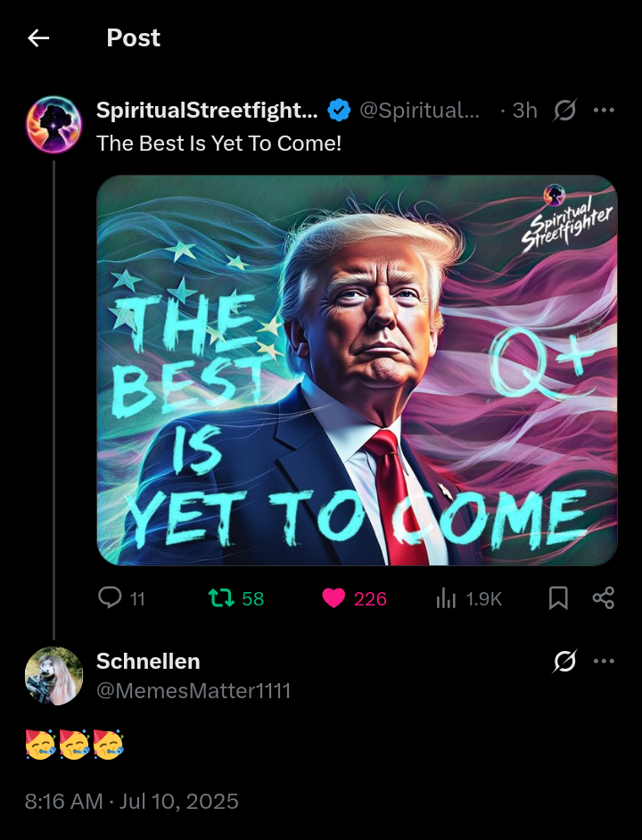Viewport: 642px width, 840px height.
Task: Click the reply icon with 11 comments
Action: tap(110, 598)
